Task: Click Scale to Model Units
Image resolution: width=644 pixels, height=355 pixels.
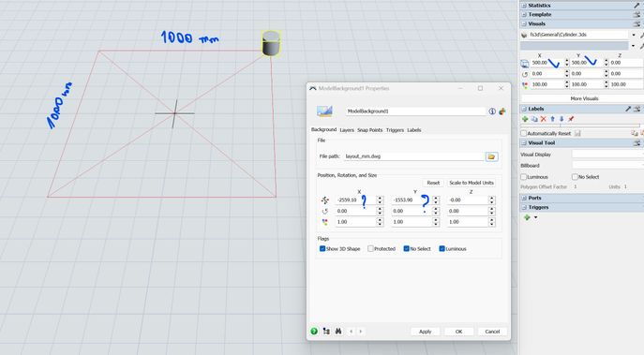Action: point(472,183)
